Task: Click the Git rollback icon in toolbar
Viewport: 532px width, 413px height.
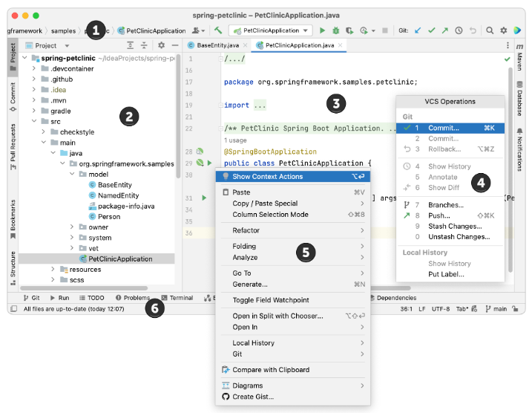Action: pyautogui.click(x=473, y=30)
